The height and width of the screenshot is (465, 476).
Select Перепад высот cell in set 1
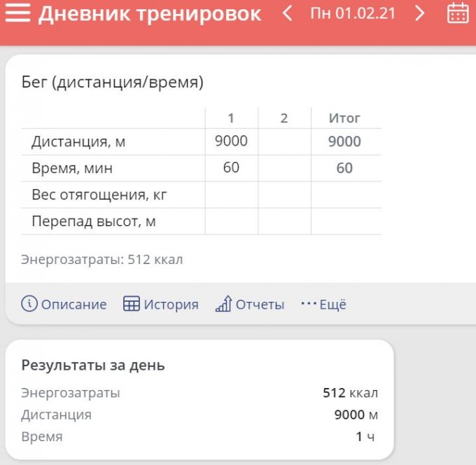click(231, 221)
